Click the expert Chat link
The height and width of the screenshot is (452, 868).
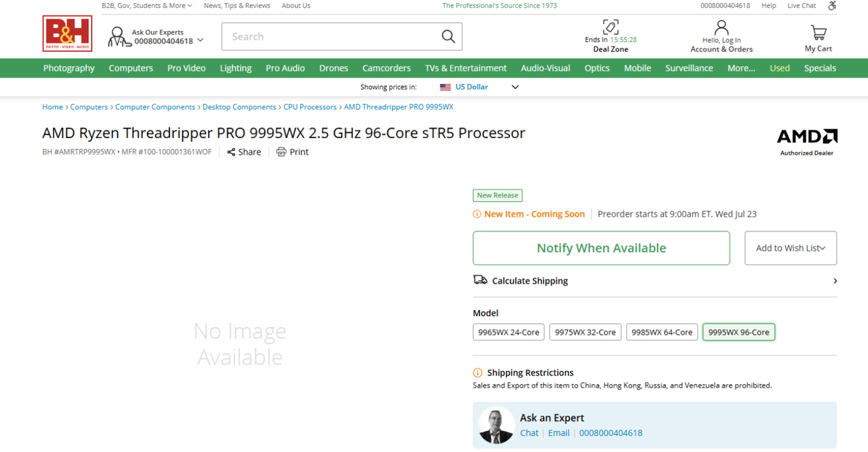coord(529,432)
